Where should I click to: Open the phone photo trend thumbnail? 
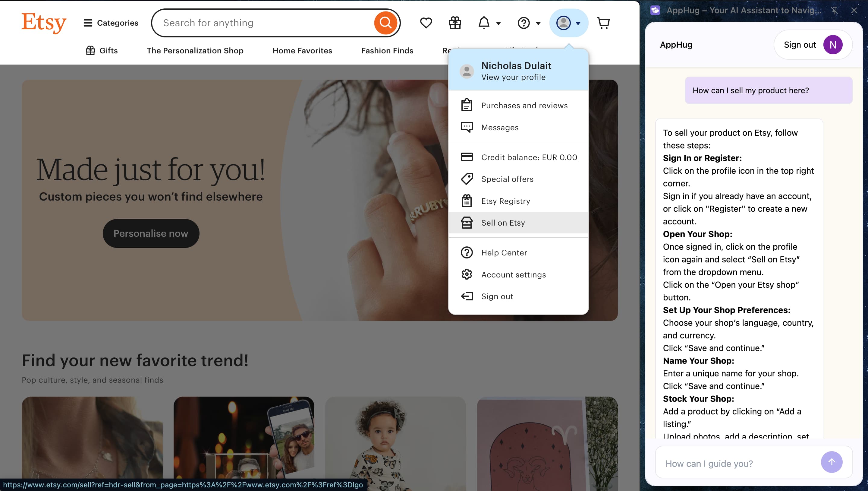tap(244, 443)
